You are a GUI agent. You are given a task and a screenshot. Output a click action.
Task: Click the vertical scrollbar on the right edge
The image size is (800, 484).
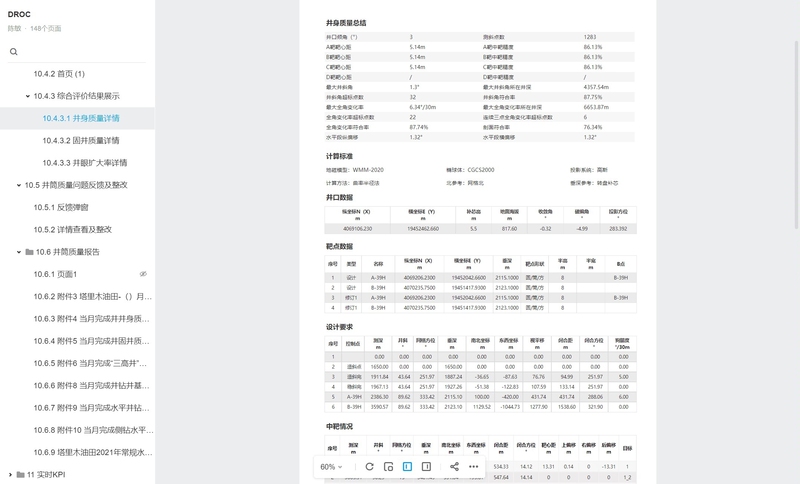[796, 135]
